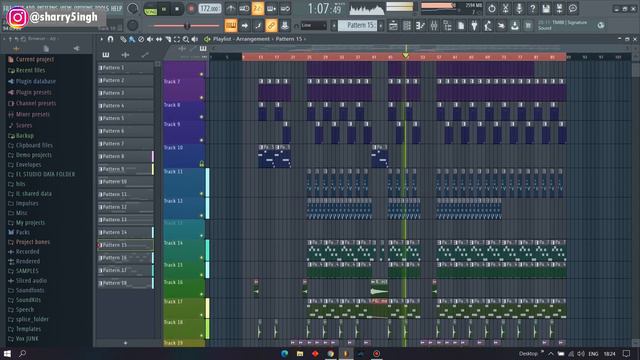Mute Track 17 using its green dot
640x360 pixels.
coord(201,315)
